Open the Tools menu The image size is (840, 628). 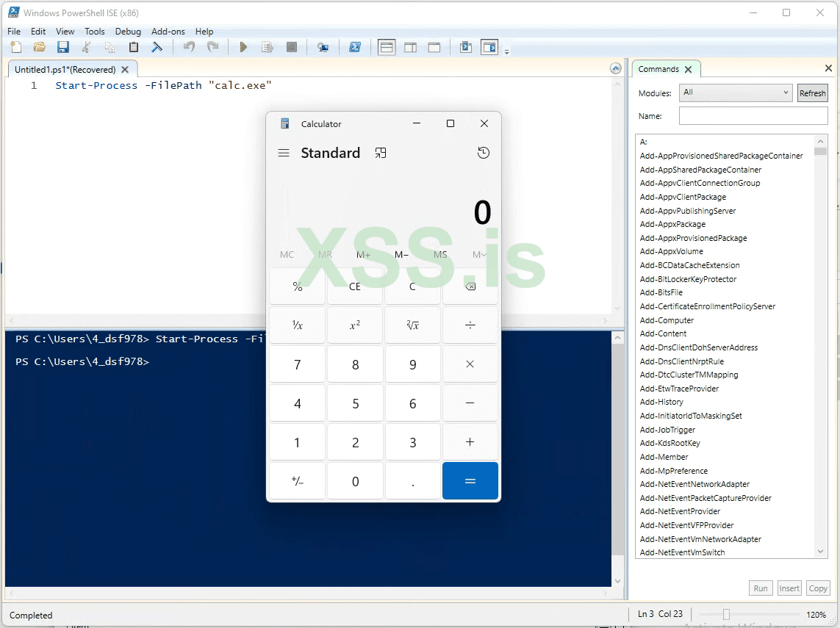point(94,31)
